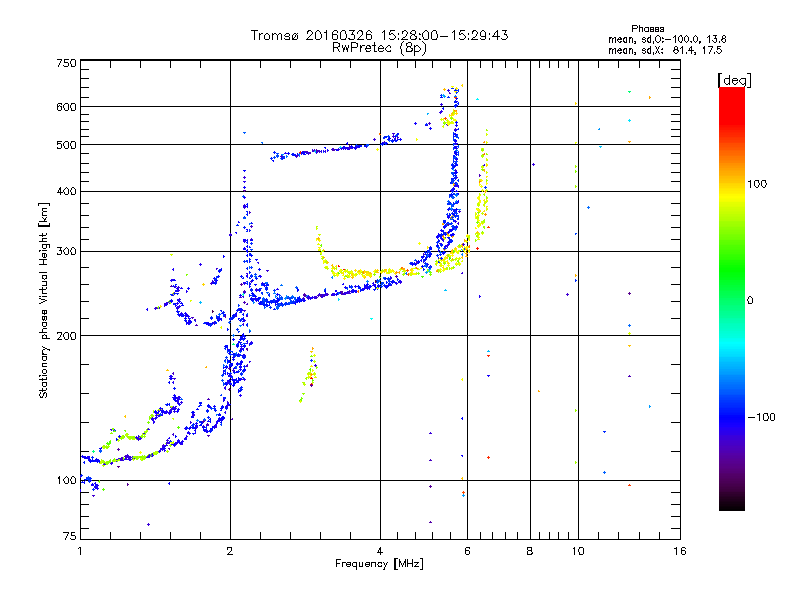Click the x-axis '4' tick label
Viewport: 800px width, 600px height.
[x=380, y=551]
